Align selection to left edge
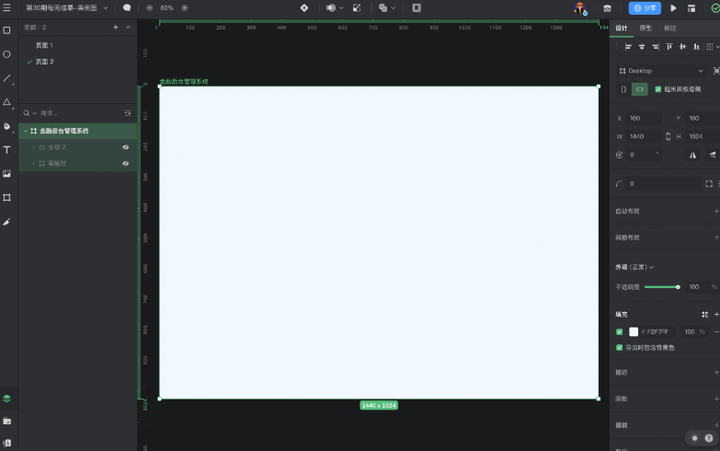 pyautogui.click(x=628, y=46)
